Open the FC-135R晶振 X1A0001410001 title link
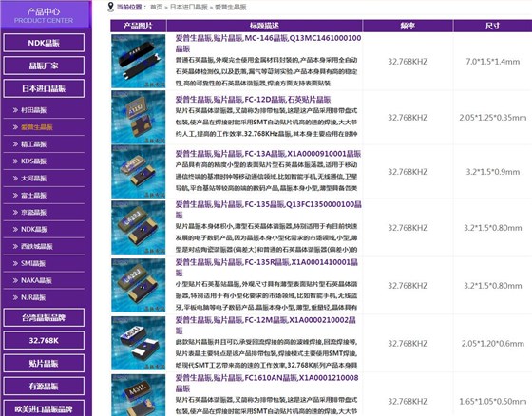532x416 pixels. click(267, 268)
